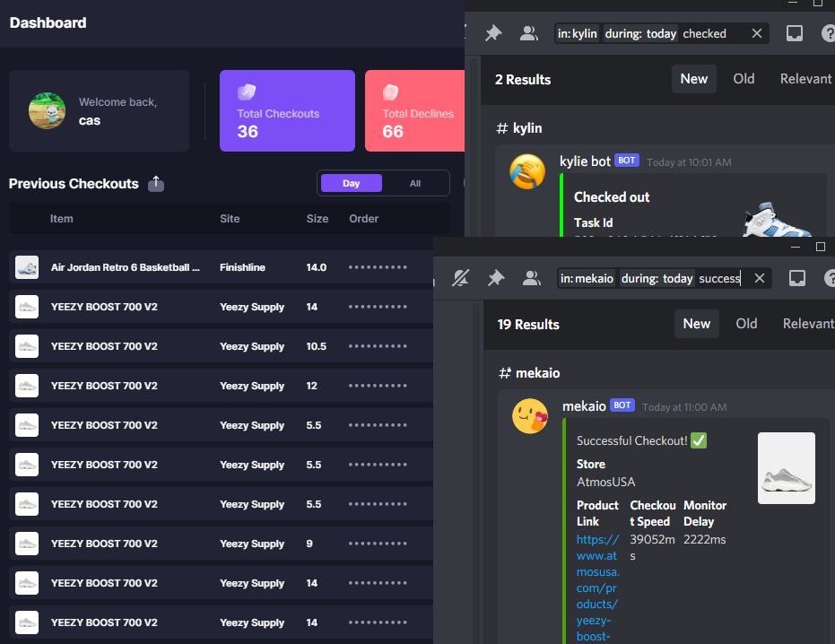Click the export icon beside Previous Checkouts
The height and width of the screenshot is (644, 835).
tap(155, 183)
